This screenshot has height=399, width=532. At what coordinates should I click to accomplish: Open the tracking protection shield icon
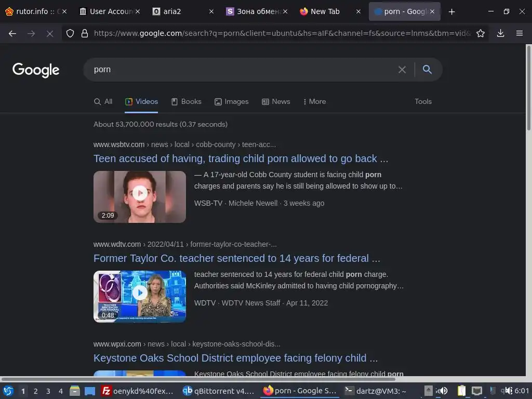70,33
